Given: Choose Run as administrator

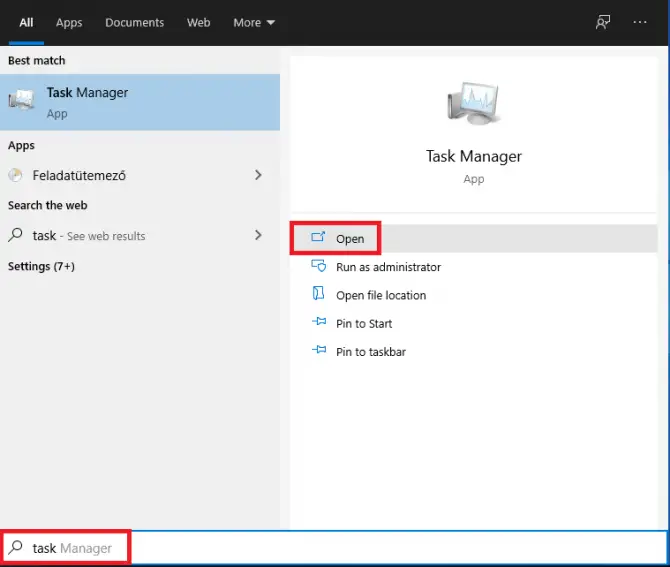Looking at the screenshot, I should coord(473,267).
